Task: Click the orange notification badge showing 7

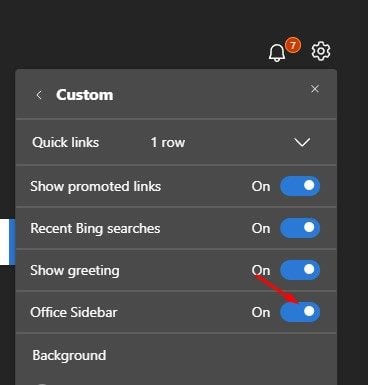Action: pyautogui.click(x=293, y=45)
